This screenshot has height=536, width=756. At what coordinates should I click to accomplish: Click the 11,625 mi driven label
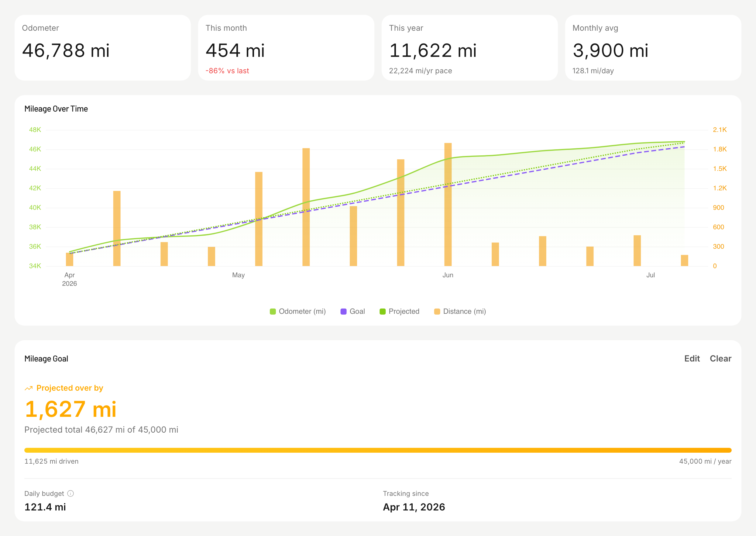click(x=51, y=462)
